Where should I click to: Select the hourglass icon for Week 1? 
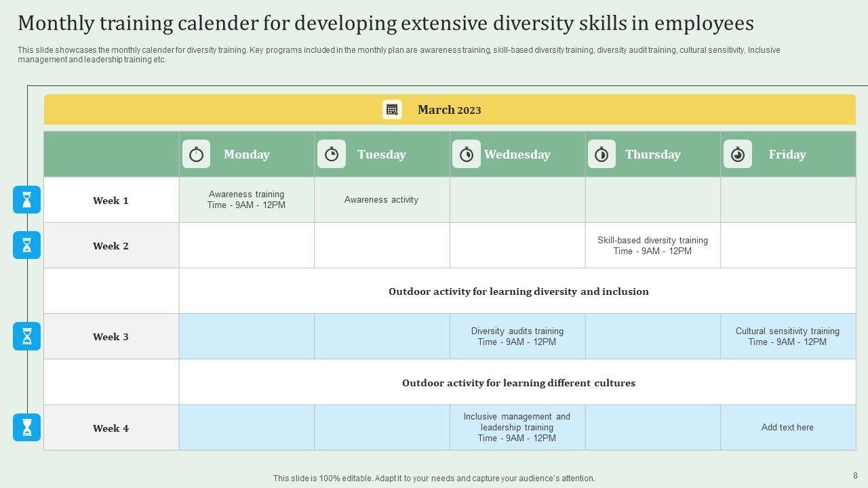click(x=27, y=200)
